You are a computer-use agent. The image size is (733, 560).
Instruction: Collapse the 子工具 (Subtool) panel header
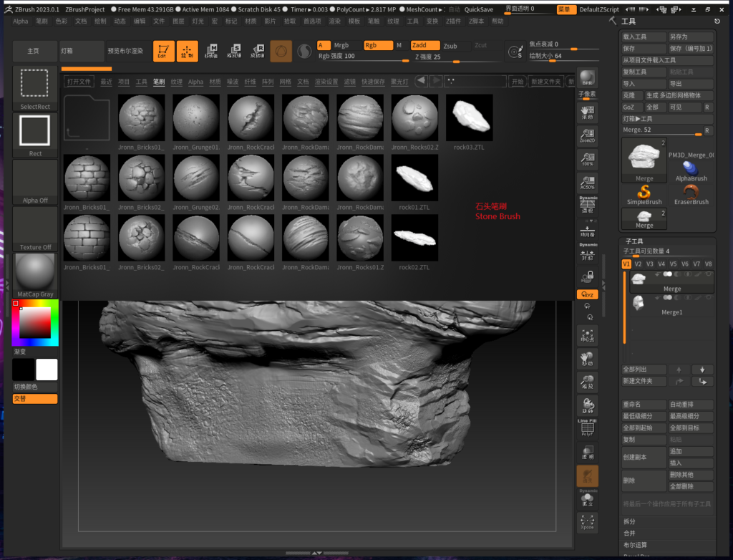pyautogui.click(x=634, y=242)
